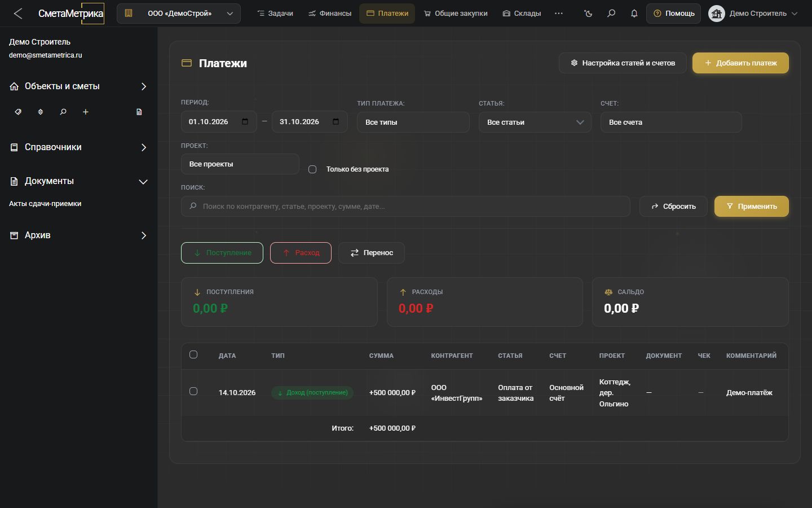This screenshot has height=508, width=812.
Task: Open calendar picker for start date 01.10.2026
Action: click(x=245, y=122)
